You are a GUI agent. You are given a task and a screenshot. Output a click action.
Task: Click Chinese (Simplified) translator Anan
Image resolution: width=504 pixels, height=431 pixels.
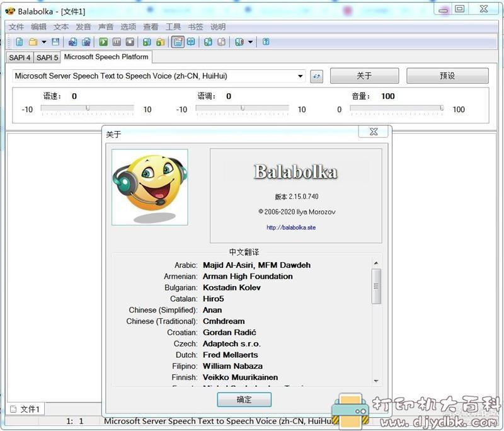click(x=212, y=310)
